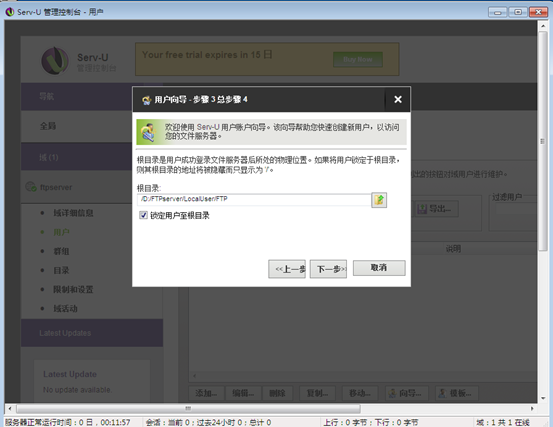Click the 说明 column header
This screenshot has height=427, width=553.
(x=453, y=249)
